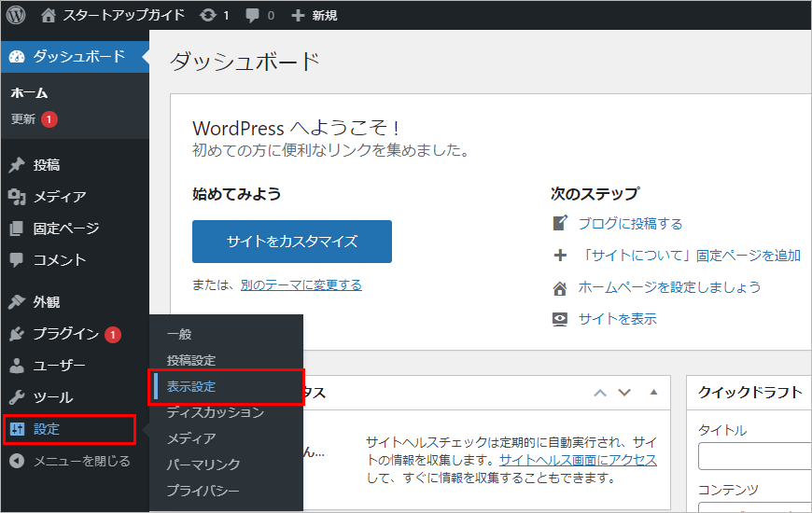The height and width of the screenshot is (513, 812).
Task: Click the プラグイン plug icon
Action: 17,334
